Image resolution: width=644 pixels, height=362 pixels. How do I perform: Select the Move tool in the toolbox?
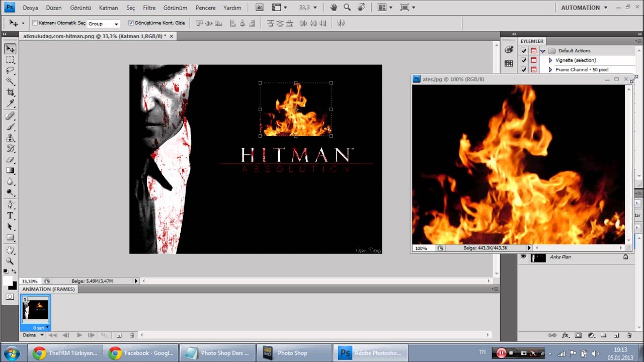[10, 49]
